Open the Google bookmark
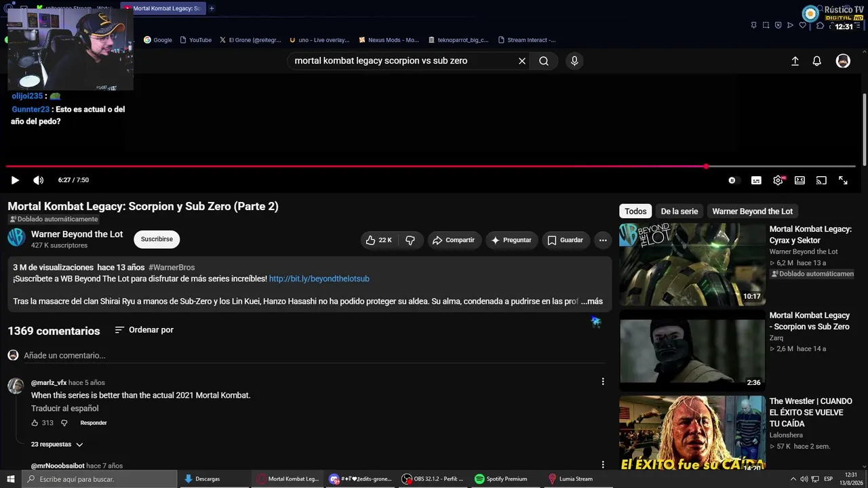 158,40
